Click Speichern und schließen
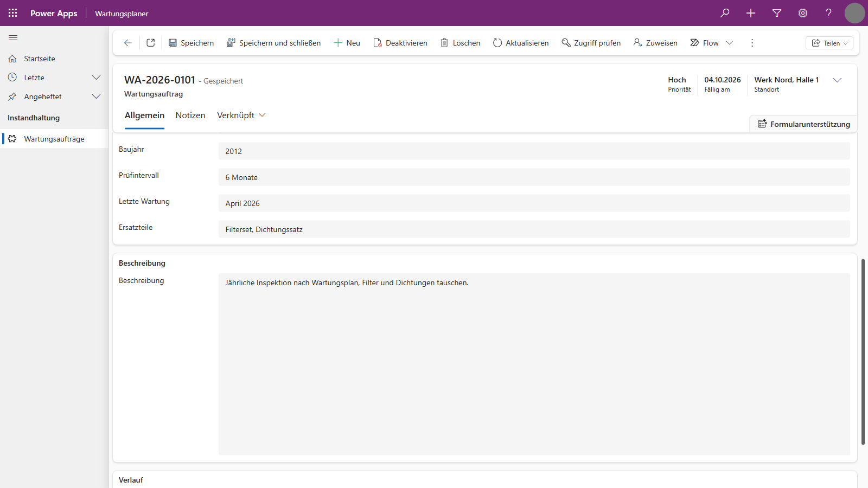 pyautogui.click(x=273, y=43)
